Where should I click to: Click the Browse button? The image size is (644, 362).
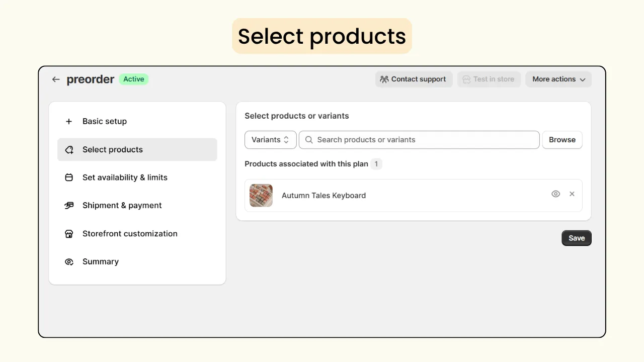click(x=562, y=140)
